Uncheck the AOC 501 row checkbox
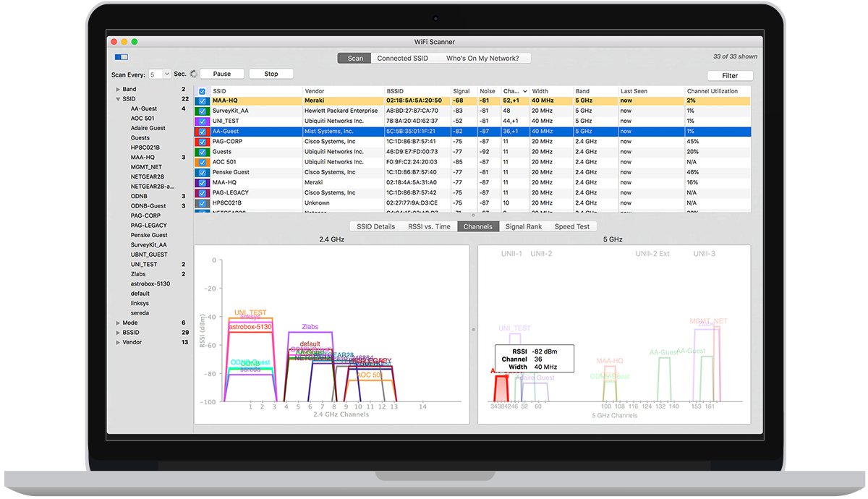Image resolution: width=868 pixels, height=499 pixels. click(x=202, y=162)
